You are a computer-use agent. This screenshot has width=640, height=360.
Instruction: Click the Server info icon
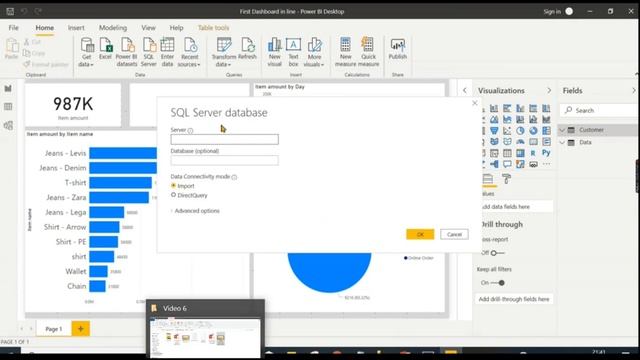pos(190,131)
